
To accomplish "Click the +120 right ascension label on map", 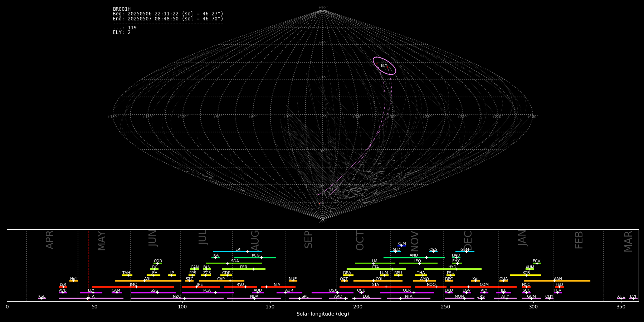I will click(x=182, y=117).
